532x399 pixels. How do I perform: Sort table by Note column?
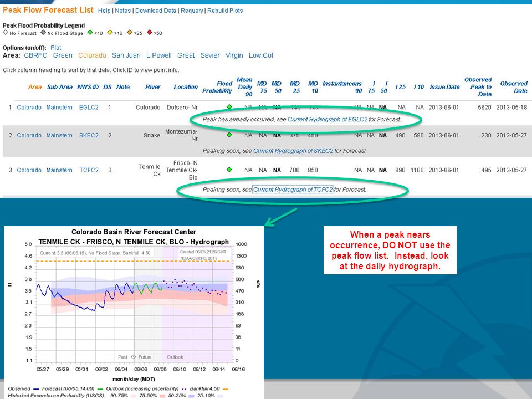point(123,87)
